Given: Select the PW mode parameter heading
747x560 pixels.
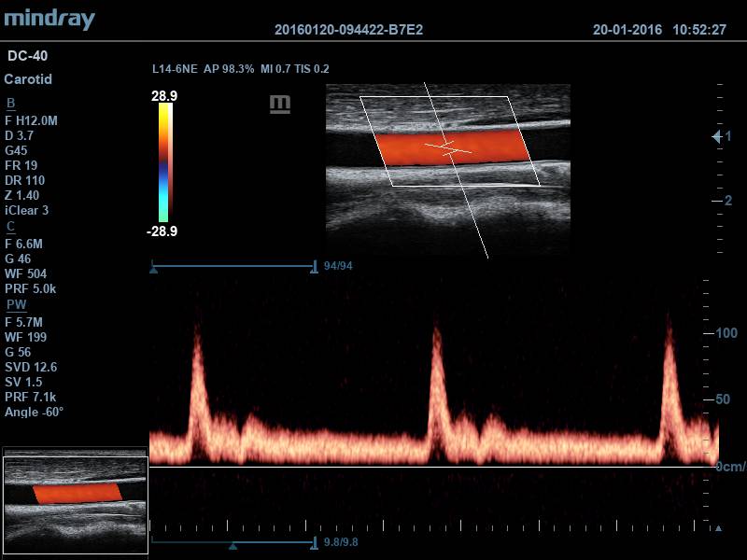Looking at the screenshot, I should click(x=16, y=304).
